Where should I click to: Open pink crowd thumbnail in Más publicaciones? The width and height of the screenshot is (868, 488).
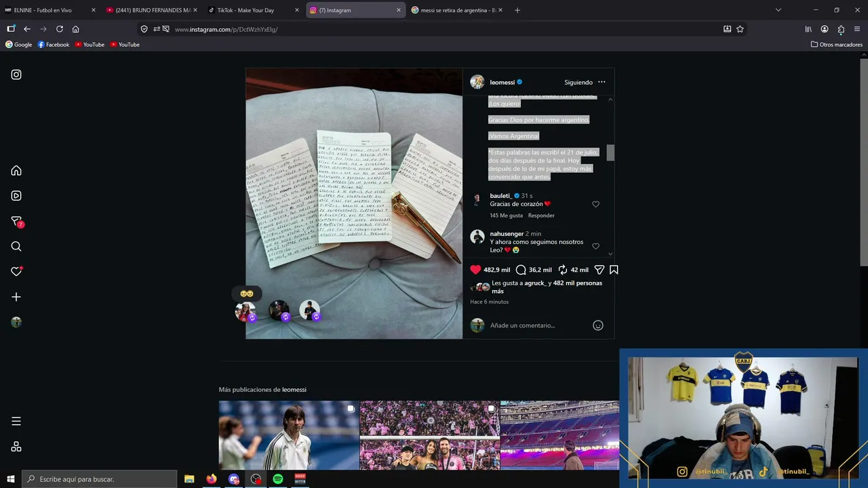429,435
